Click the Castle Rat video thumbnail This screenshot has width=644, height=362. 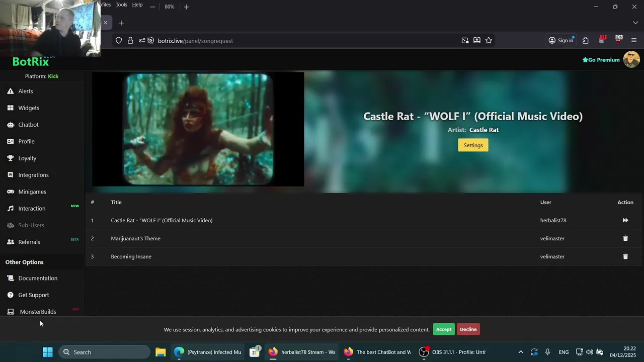point(198,129)
